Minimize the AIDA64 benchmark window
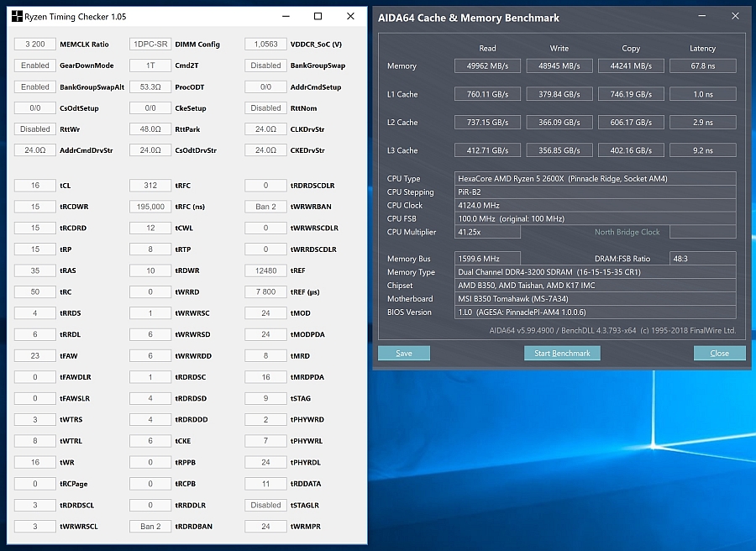This screenshot has height=551, width=756. [702, 16]
